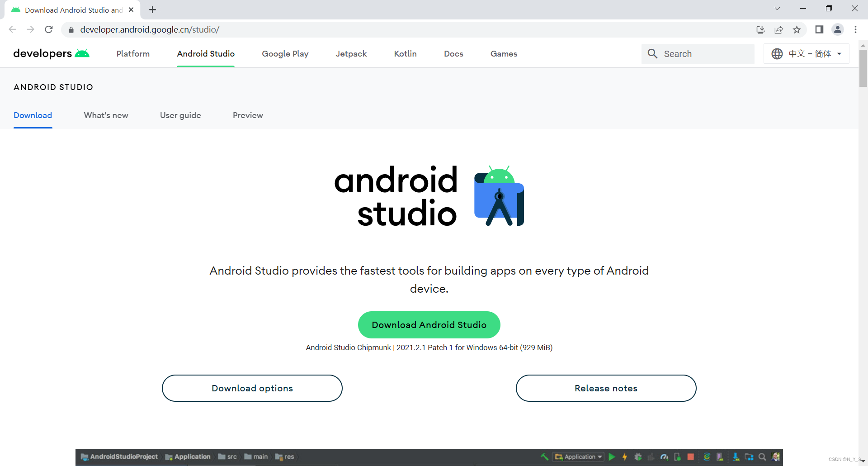This screenshot has height=466, width=868.
Task: Click the ANDROID STUDIO heading link
Action: (53, 87)
